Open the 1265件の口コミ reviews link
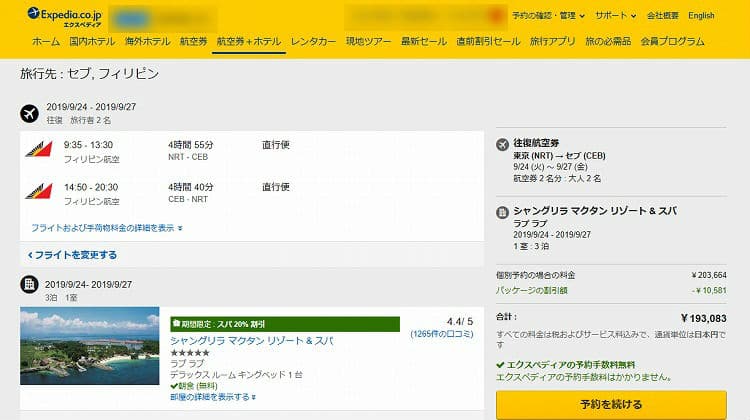This screenshot has width=750, height=420. point(441,334)
